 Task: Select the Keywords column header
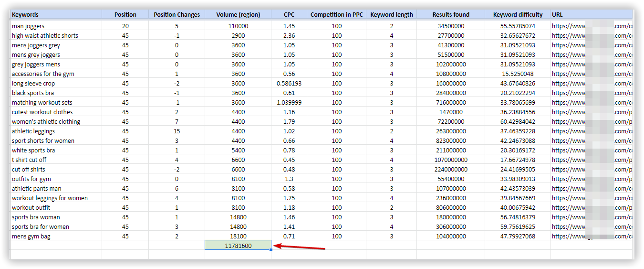point(56,15)
